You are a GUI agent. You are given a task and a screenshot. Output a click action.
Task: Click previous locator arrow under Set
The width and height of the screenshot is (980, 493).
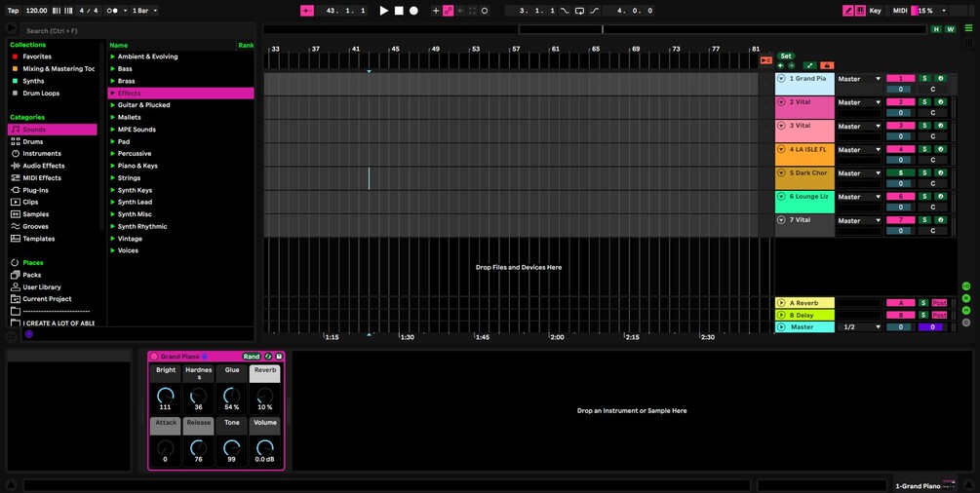click(x=781, y=65)
